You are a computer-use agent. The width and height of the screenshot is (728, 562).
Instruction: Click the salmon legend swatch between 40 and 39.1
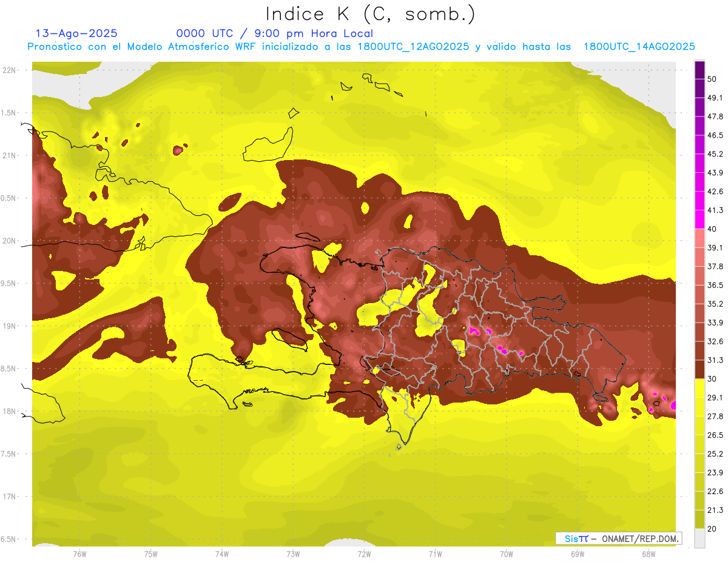[x=699, y=238]
